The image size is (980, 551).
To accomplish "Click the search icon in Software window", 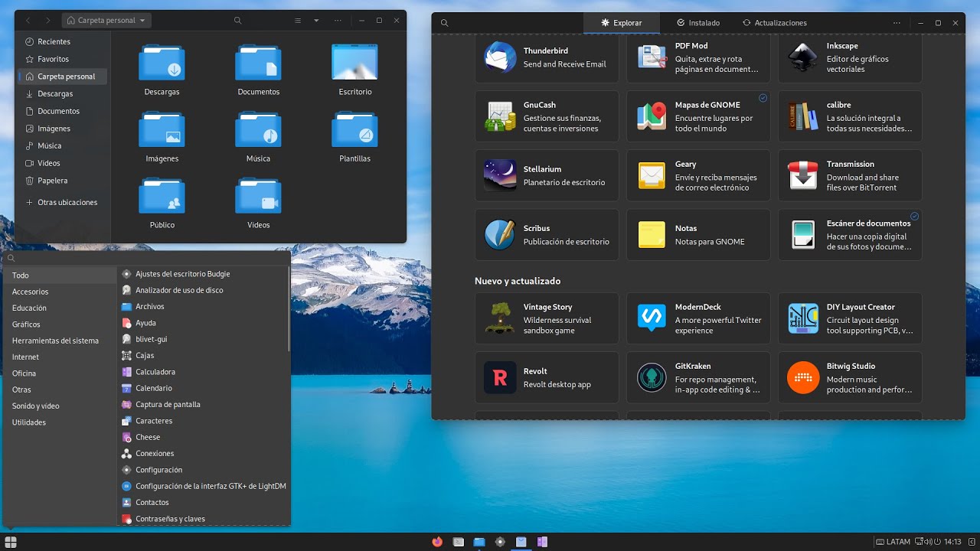I will tap(444, 23).
